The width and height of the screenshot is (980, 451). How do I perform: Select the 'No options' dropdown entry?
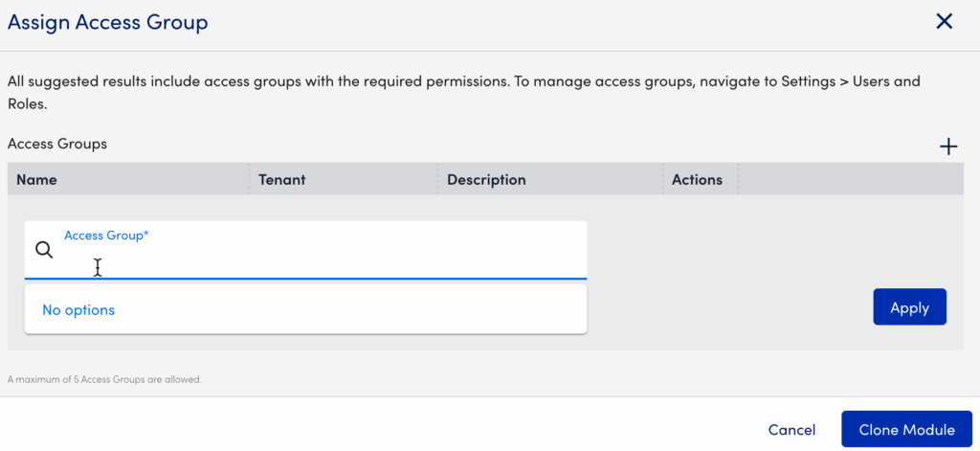pyautogui.click(x=78, y=310)
